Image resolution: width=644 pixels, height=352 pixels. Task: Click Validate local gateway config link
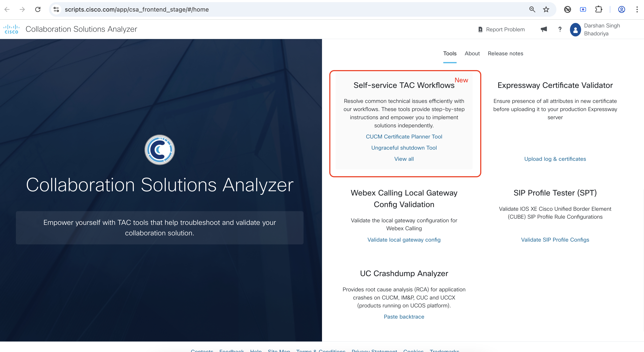pyautogui.click(x=404, y=240)
